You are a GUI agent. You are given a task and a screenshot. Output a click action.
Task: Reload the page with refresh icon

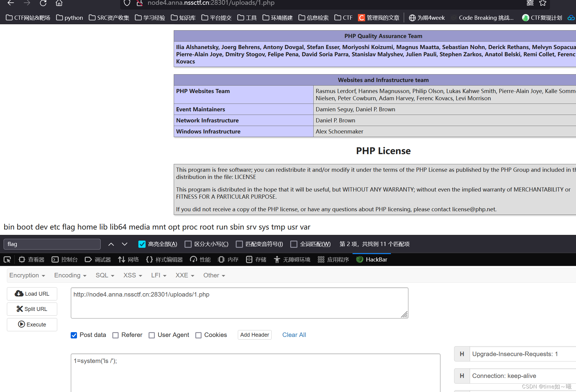tap(43, 3)
